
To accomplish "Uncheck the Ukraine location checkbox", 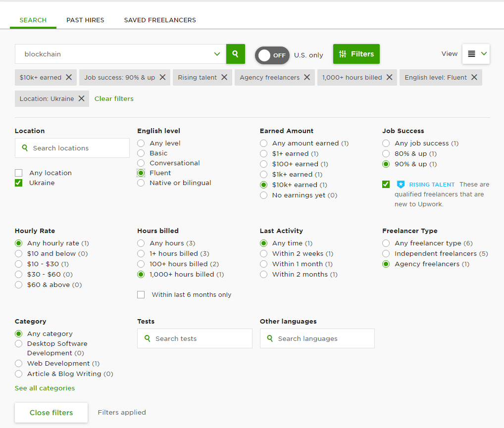I will coord(19,183).
